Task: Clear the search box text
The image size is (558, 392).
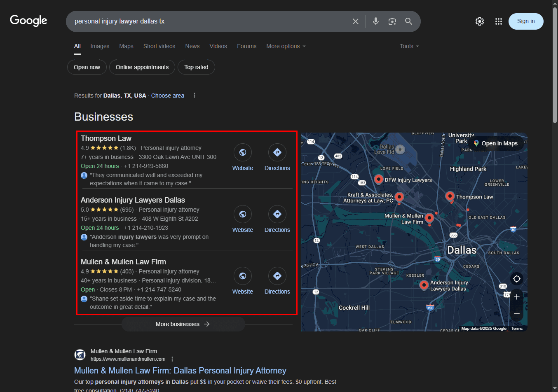Action: pos(356,21)
